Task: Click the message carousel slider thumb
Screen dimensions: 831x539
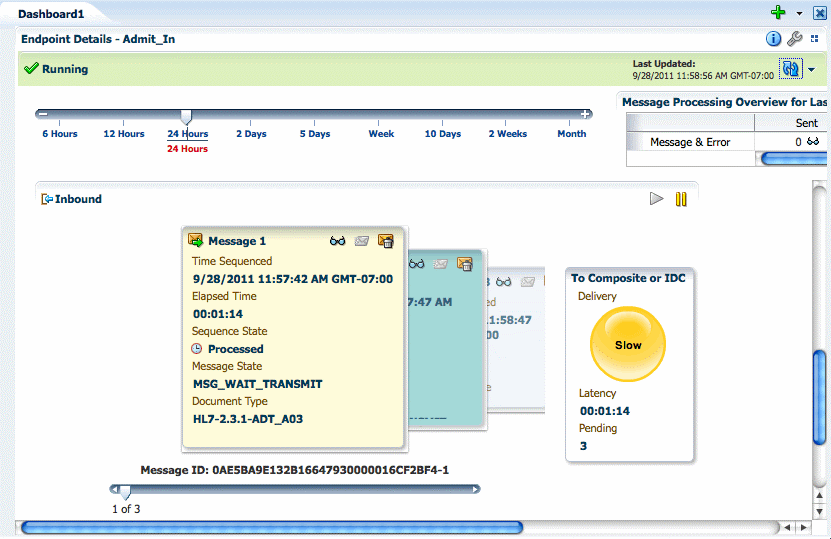Action: 125,492
